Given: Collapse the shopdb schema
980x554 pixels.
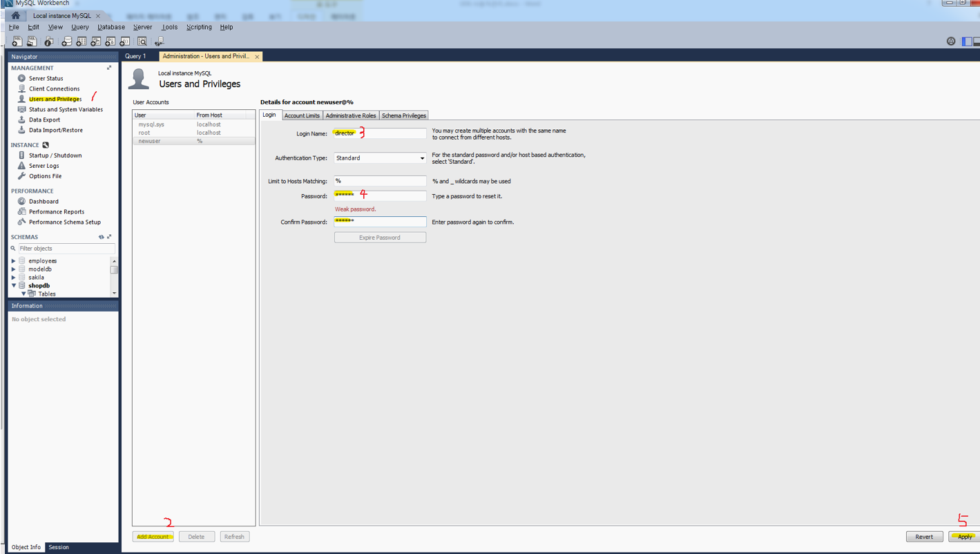Looking at the screenshot, I should pyautogui.click(x=13, y=286).
